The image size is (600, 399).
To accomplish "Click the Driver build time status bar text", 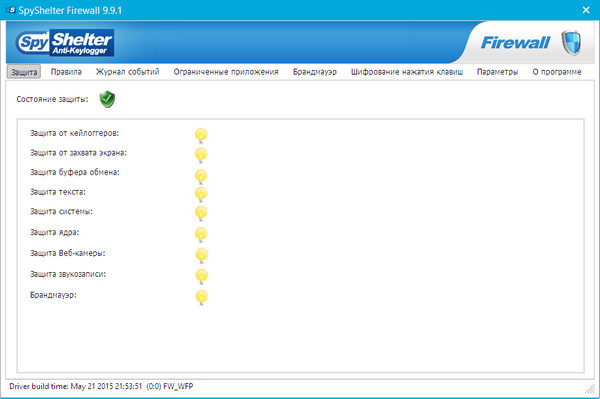I will 101,386.
